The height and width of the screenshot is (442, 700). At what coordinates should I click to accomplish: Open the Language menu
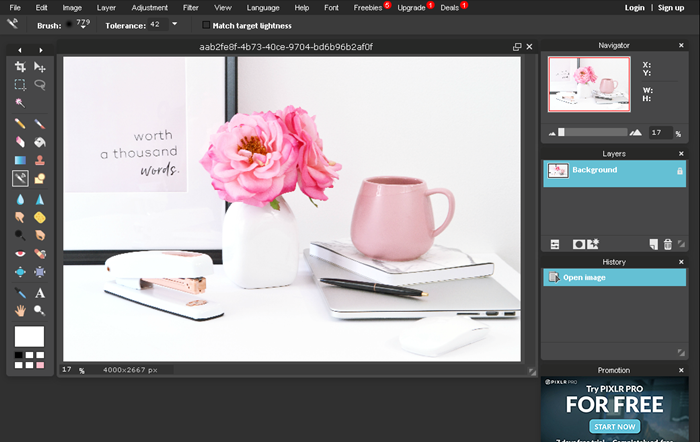tap(263, 8)
